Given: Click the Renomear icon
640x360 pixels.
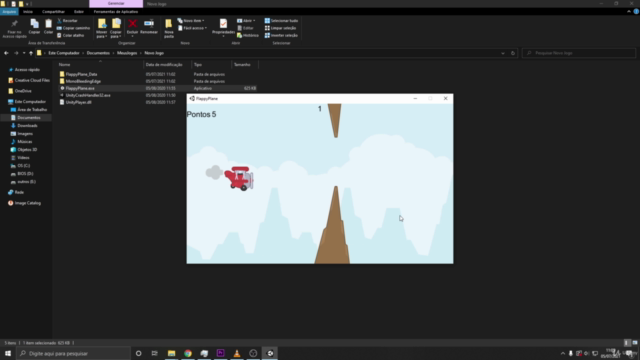Looking at the screenshot, I should coord(149,27).
